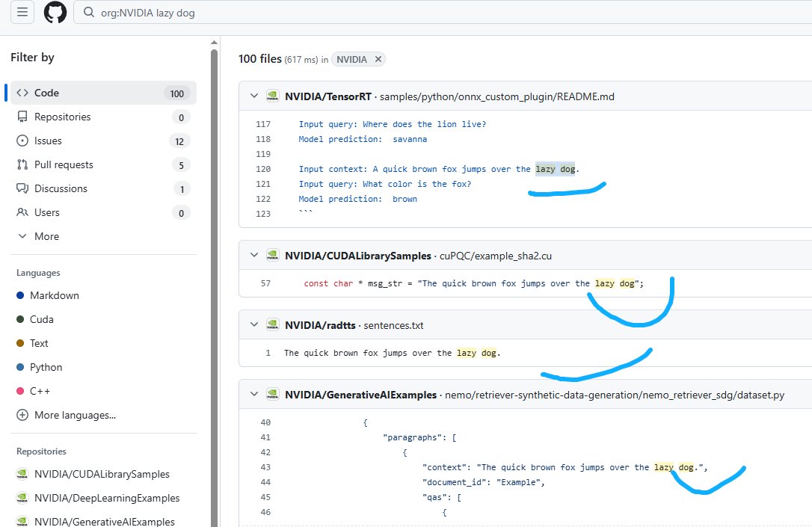This screenshot has width=812, height=527.
Task: Collapse the NVIDIA/TensorRT result
Action: tap(253, 96)
